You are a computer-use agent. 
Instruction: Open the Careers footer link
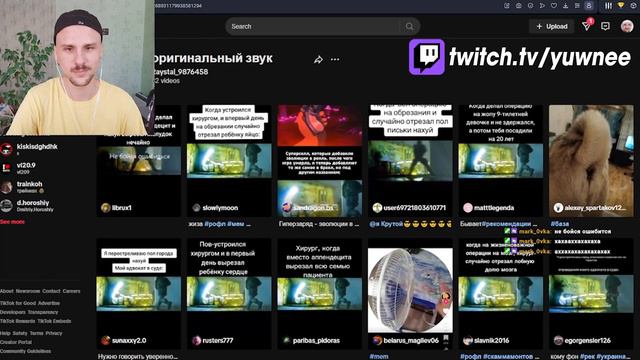click(x=71, y=291)
